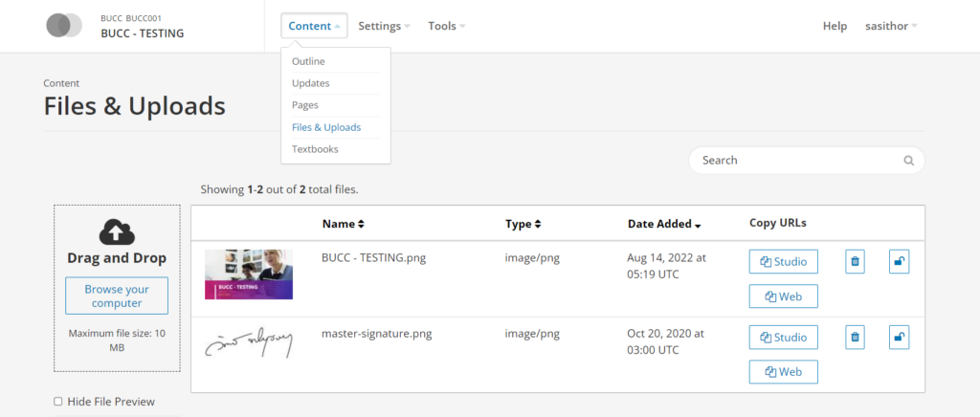Open the sasithor user menu
The width and height of the screenshot is (980, 417).
pos(890,26)
